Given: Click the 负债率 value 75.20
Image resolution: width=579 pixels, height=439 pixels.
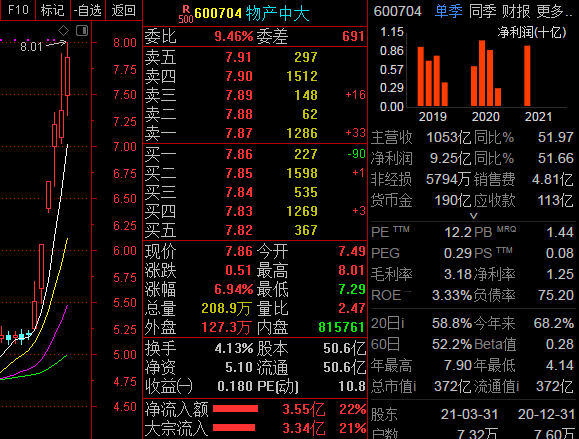Looking at the screenshot, I should 555,295.
